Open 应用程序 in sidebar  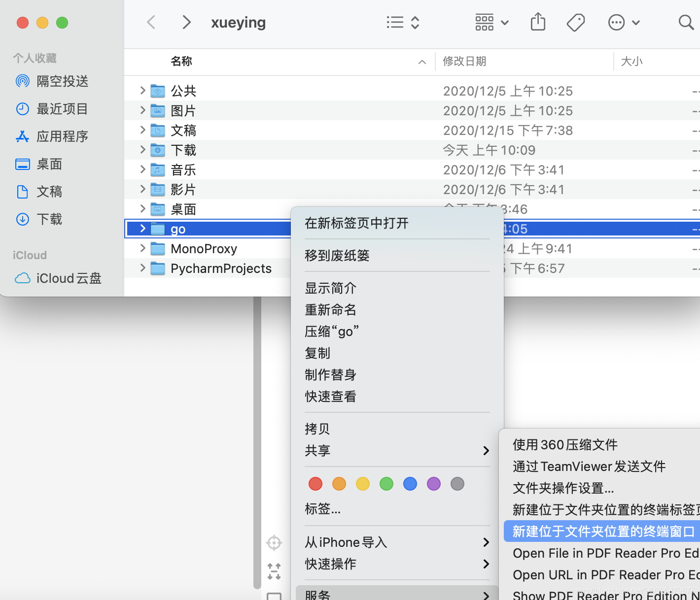tap(52, 136)
